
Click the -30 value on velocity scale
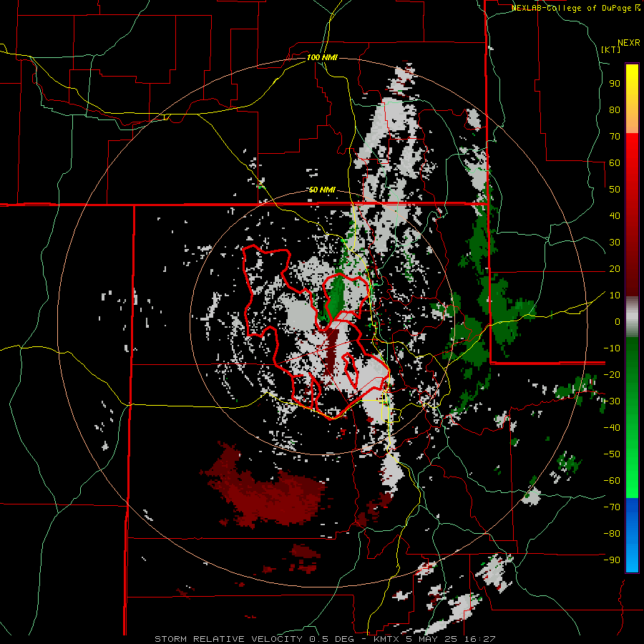tap(612, 401)
